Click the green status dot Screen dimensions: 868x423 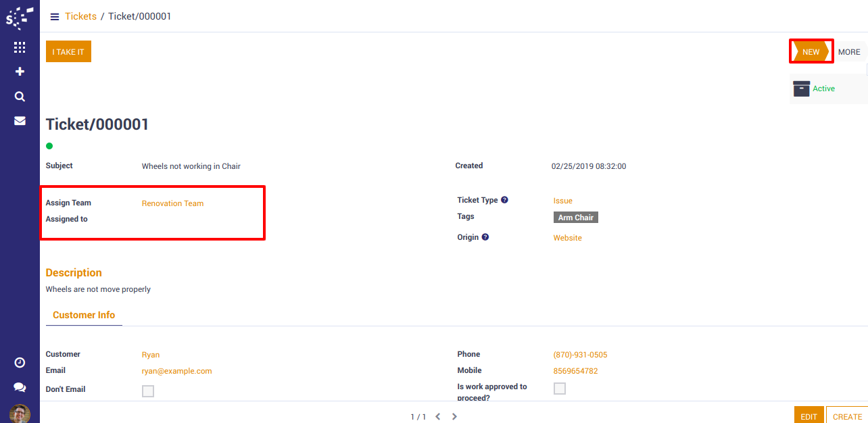49,146
